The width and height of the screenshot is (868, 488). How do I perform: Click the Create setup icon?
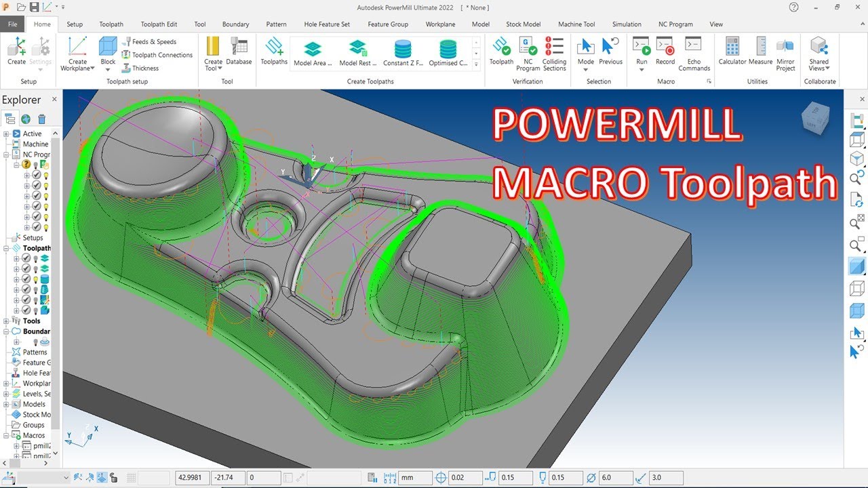16,52
